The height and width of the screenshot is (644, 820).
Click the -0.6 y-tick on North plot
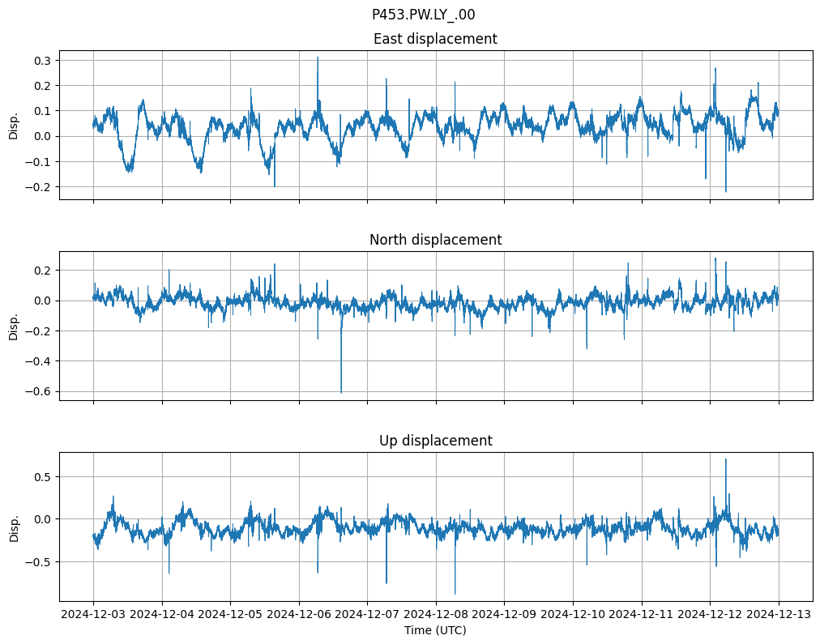pyautogui.click(x=39, y=391)
